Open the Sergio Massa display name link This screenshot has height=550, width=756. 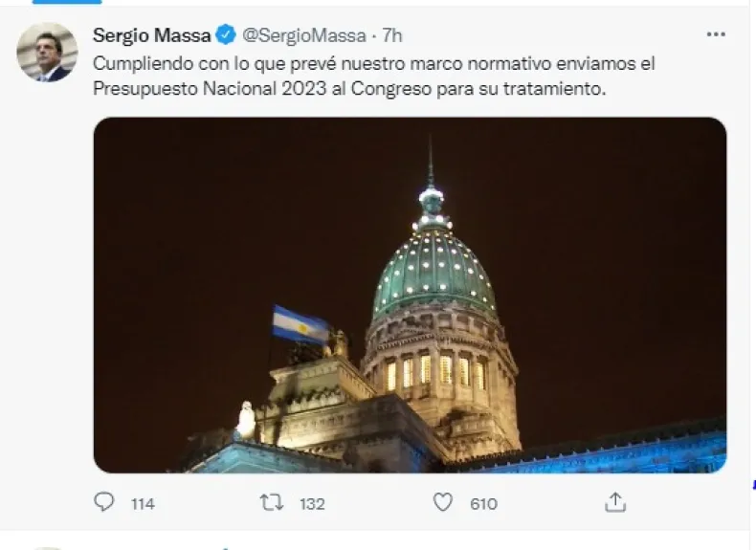152,35
